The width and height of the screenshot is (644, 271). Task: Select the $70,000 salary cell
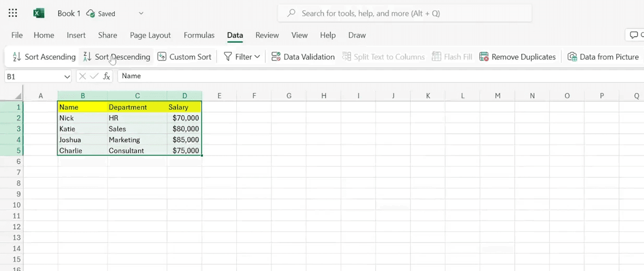[185, 118]
